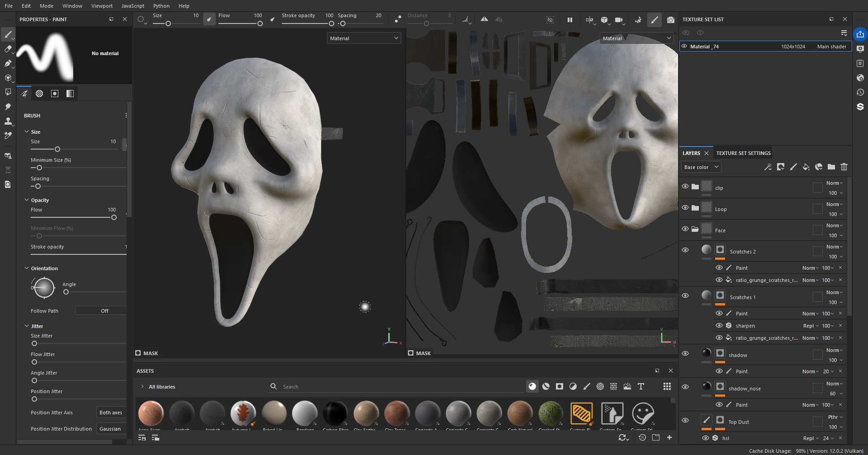Toggle visibility of the shadow layer
Image resolution: width=868 pixels, height=455 pixels.
685,353
